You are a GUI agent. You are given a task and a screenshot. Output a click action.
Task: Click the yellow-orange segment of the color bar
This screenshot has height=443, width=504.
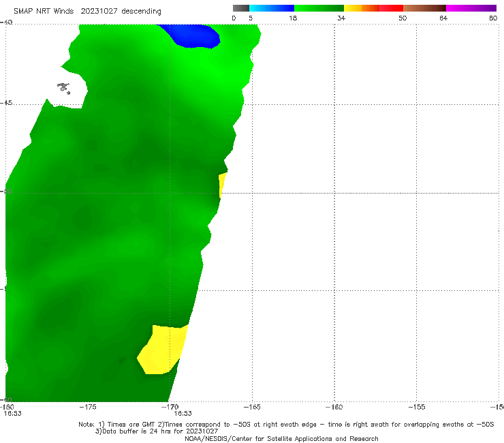click(362, 8)
